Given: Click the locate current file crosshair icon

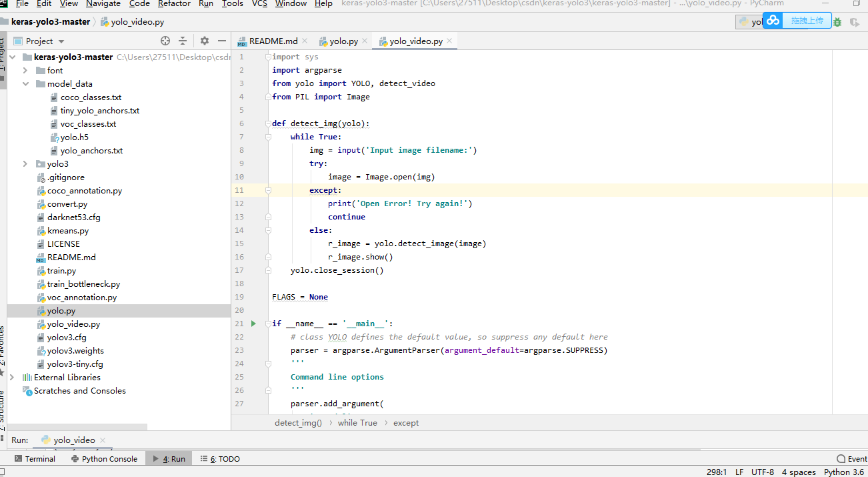Looking at the screenshot, I should click(165, 41).
